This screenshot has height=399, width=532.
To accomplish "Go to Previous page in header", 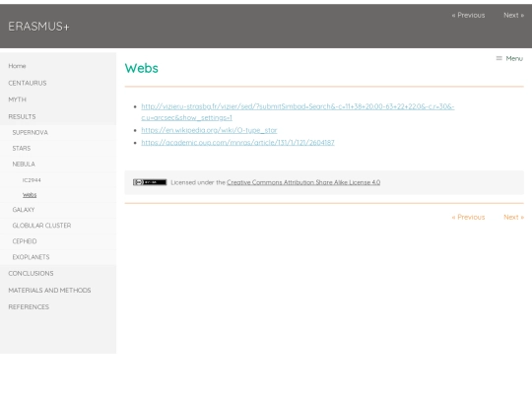I will point(468,15).
